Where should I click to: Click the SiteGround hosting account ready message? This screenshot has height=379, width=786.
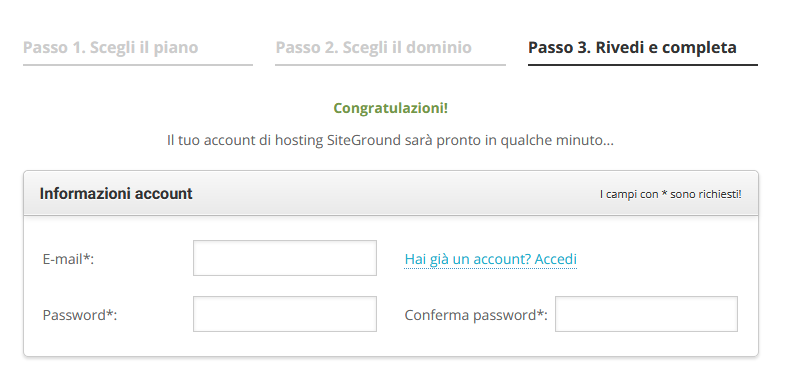click(390, 140)
